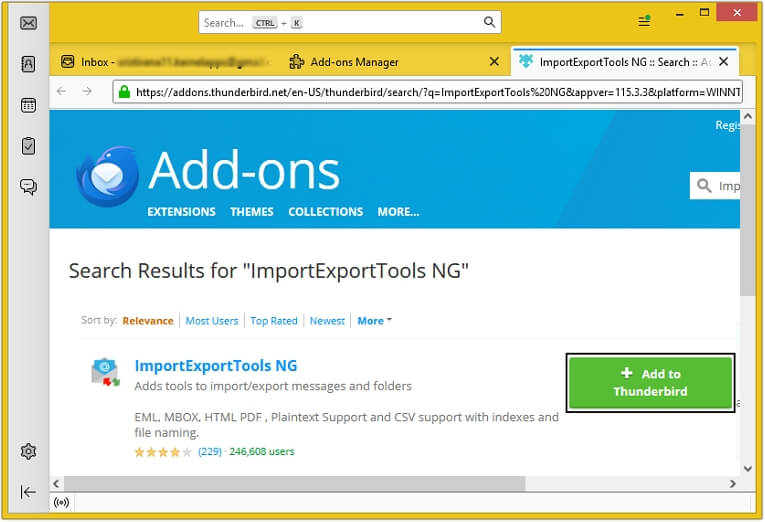Switch to the Add-ons Manager tab
This screenshot has width=765, height=522.
[354, 62]
